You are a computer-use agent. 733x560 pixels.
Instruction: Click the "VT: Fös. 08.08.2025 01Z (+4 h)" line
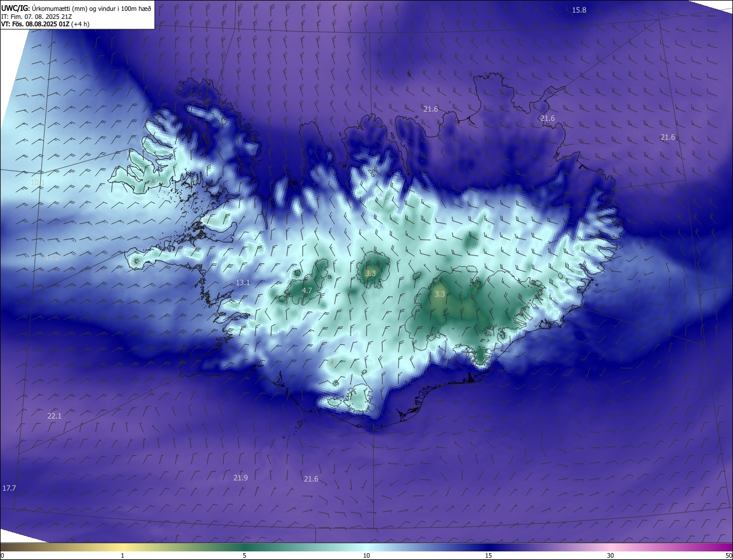45,24
